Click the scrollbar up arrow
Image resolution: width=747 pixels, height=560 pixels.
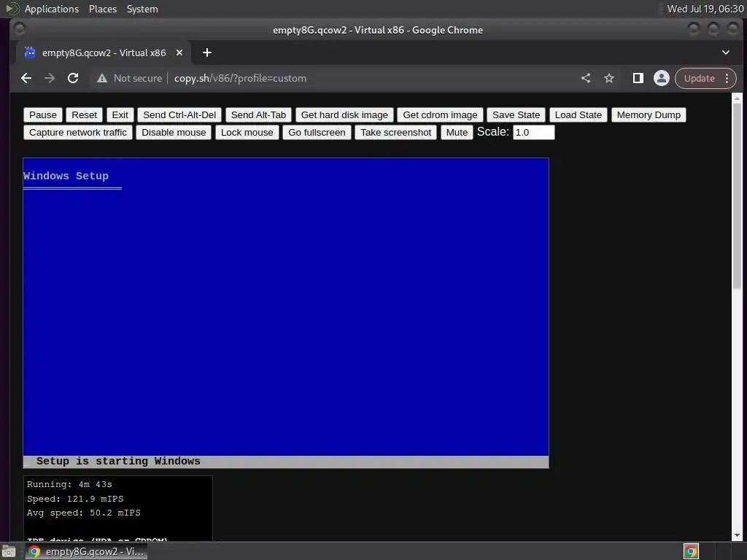pyautogui.click(x=737, y=98)
